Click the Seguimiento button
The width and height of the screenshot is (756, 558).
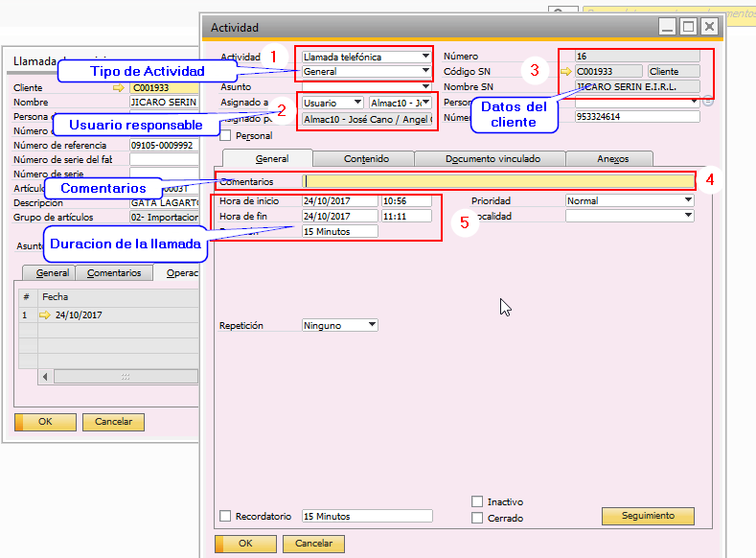(x=648, y=516)
